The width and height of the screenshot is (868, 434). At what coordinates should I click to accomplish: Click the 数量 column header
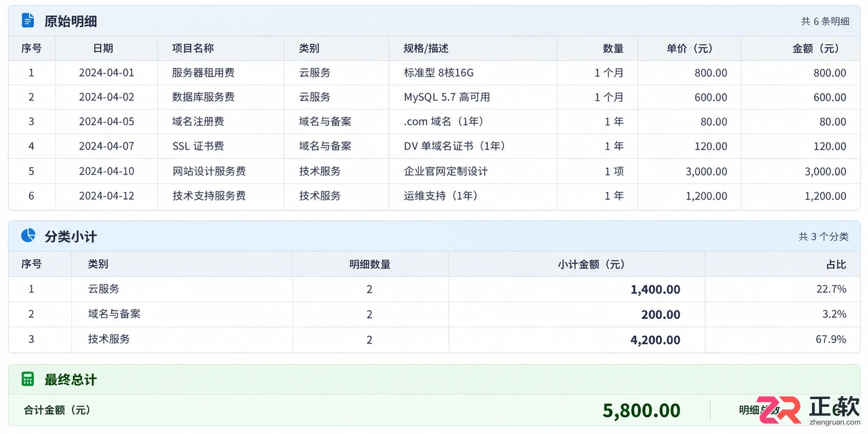pyautogui.click(x=613, y=48)
